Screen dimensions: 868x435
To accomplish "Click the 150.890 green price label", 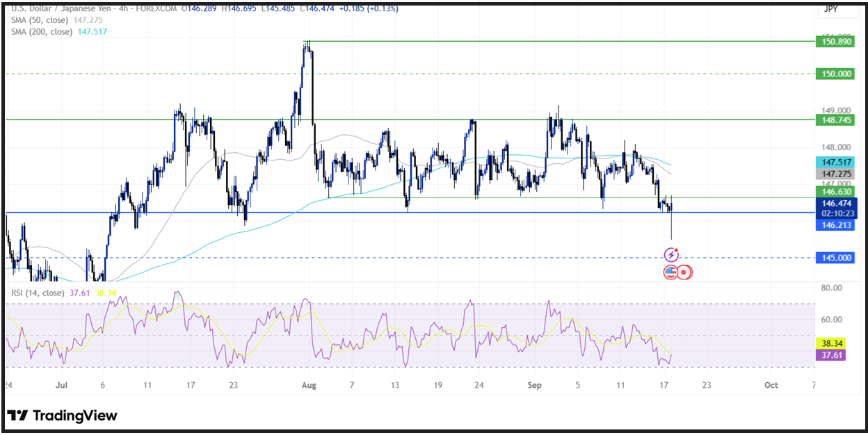I will [x=835, y=42].
